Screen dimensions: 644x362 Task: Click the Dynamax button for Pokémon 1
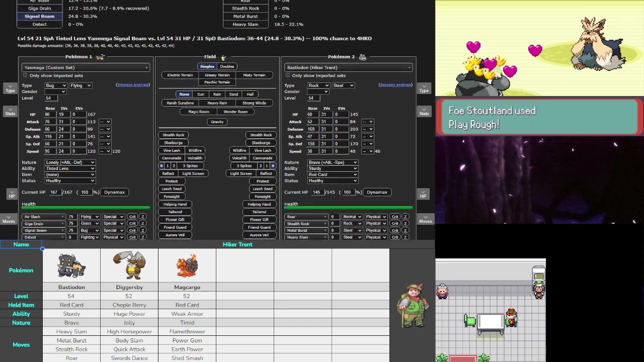point(114,192)
